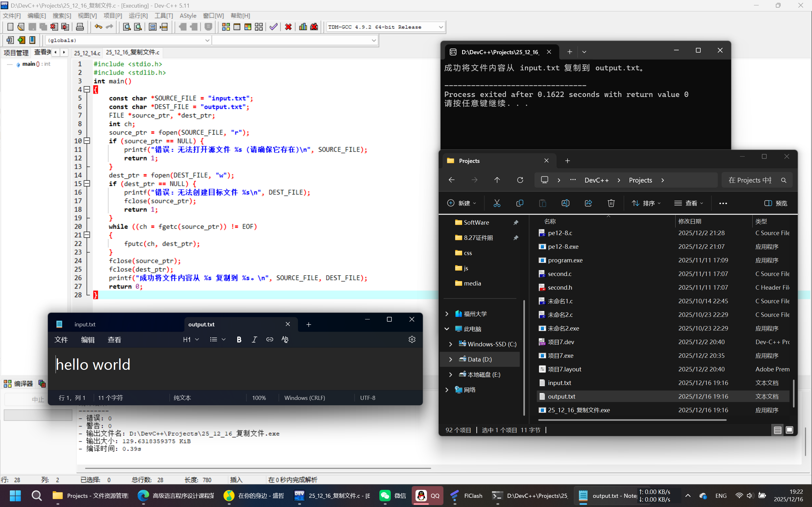Switch to the input.txt Notepad tab
The height and width of the screenshot is (507, 812).
click(x=85, y=324)
